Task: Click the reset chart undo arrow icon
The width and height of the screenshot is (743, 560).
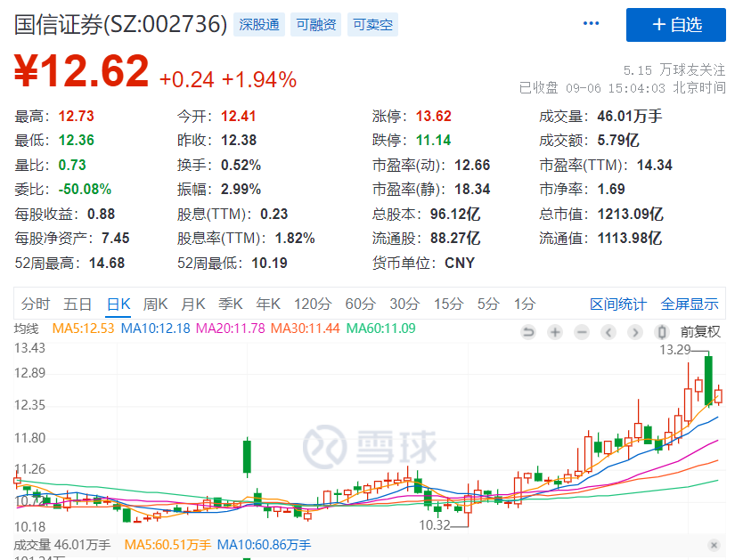Action: coord(528,332)
